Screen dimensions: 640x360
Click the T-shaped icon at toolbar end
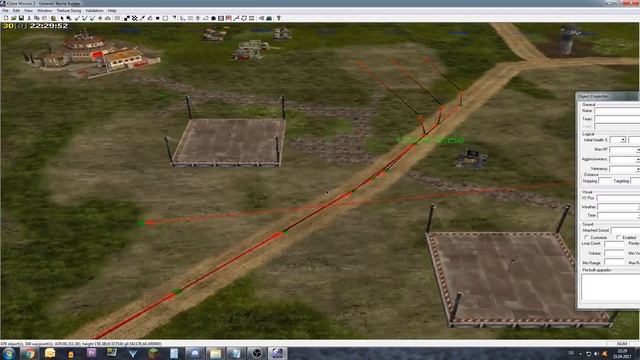tap(279, 18)
